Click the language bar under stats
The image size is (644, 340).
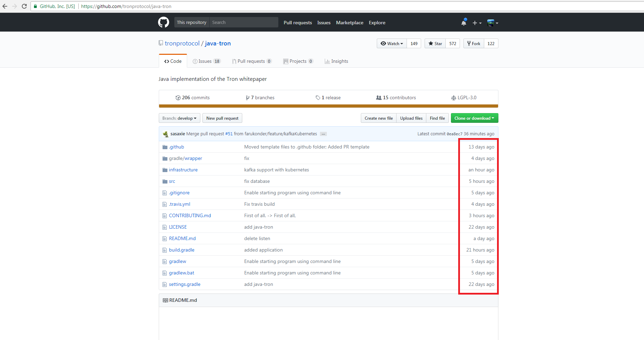click(x=329, y=106)
